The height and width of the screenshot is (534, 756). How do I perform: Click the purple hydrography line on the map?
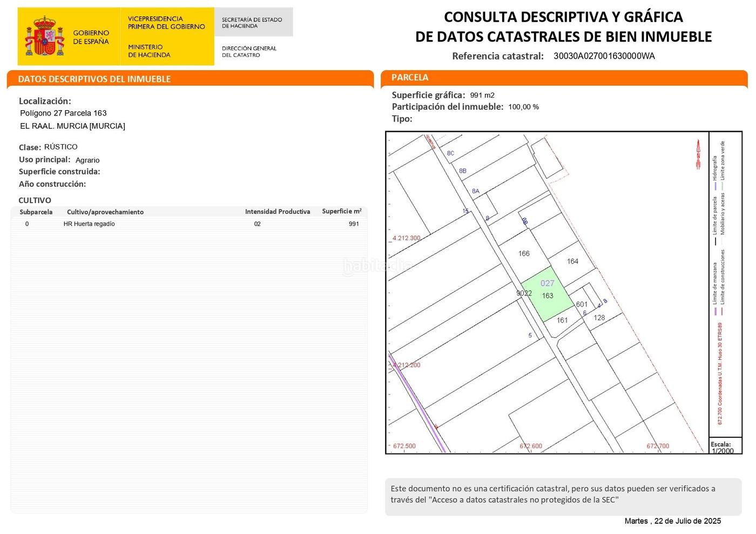[x=418, y=405]
